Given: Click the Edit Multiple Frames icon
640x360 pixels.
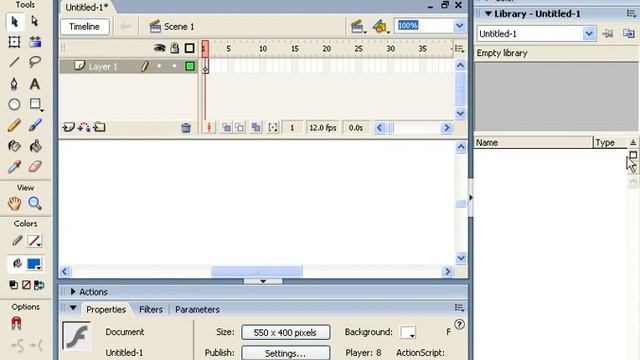Looking at the screenshot, I should (x=256, y=128).
